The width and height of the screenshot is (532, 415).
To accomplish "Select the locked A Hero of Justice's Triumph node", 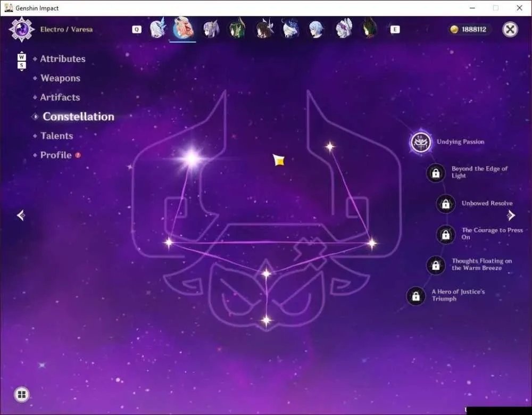I will (415, 296).
